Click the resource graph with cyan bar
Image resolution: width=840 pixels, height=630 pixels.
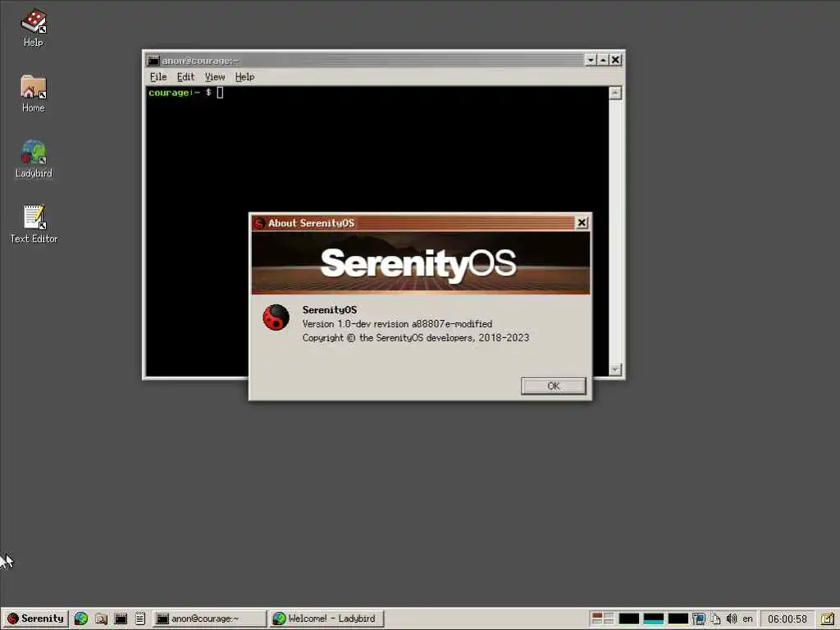654,619
